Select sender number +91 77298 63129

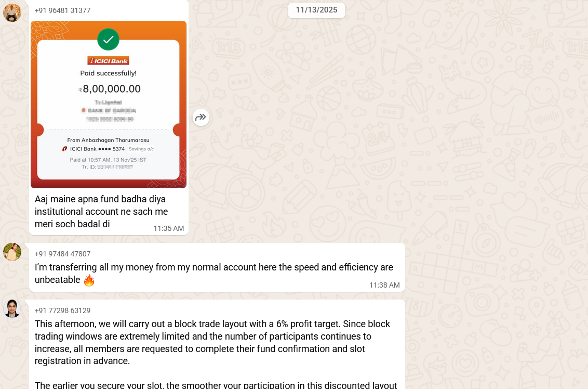pyautogui.click(x=62, y=310)
